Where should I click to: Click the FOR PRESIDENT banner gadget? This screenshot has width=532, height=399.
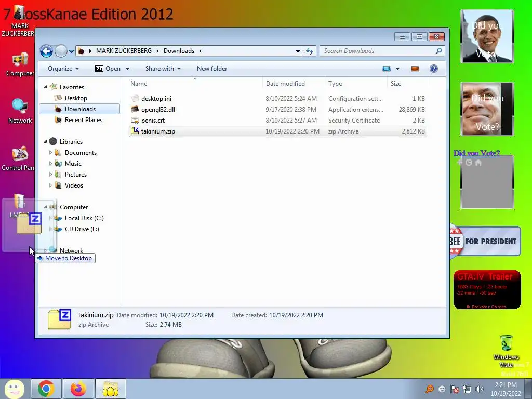coord(485,241)
